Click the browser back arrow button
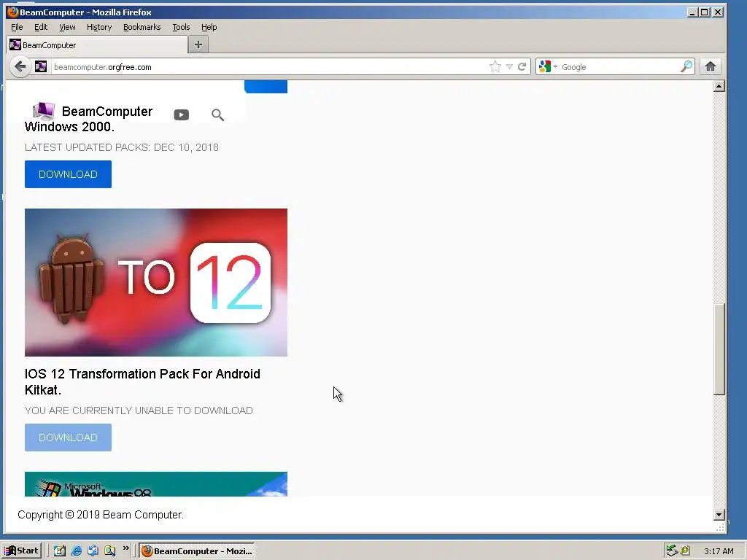 (20, 66)
